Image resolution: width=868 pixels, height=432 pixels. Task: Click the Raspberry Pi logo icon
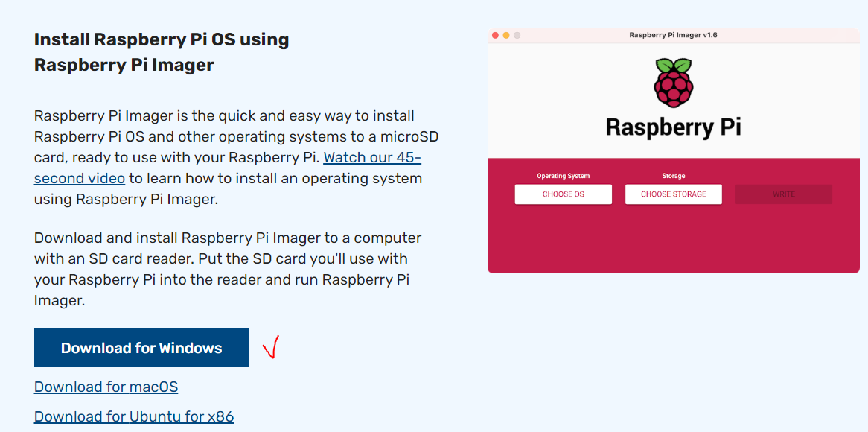[673, 83]
